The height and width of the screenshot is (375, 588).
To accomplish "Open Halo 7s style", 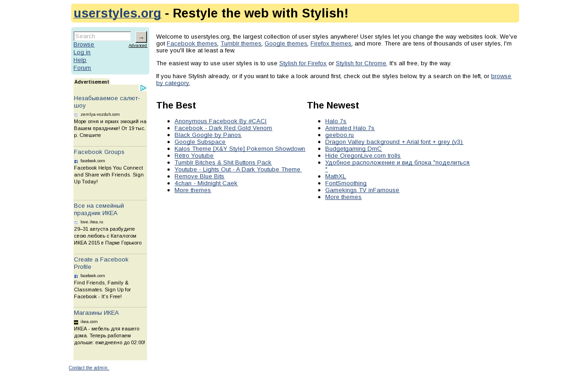I will point(336,121).
